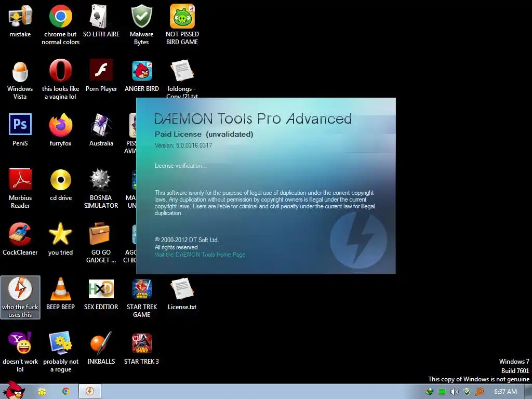
Task: Click the green monitor tray icon
Action: tap(442, 392)
